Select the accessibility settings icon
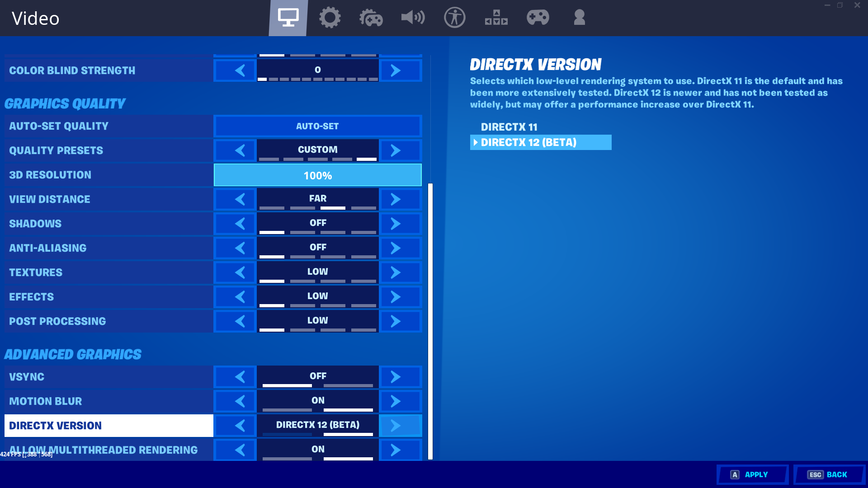Image resolution: width=868 pixels, height=488 pixels. [x=455, y=18]
